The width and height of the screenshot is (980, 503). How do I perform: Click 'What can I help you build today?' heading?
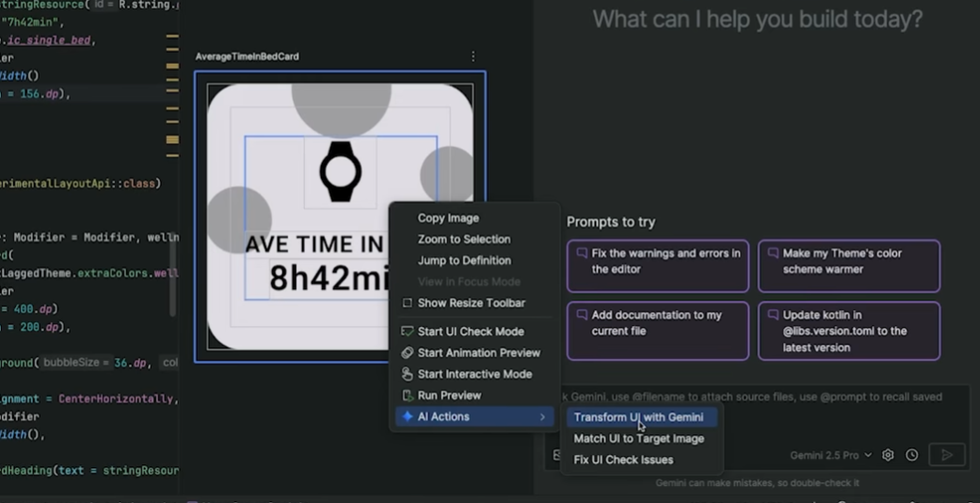[x=758, y=20]
